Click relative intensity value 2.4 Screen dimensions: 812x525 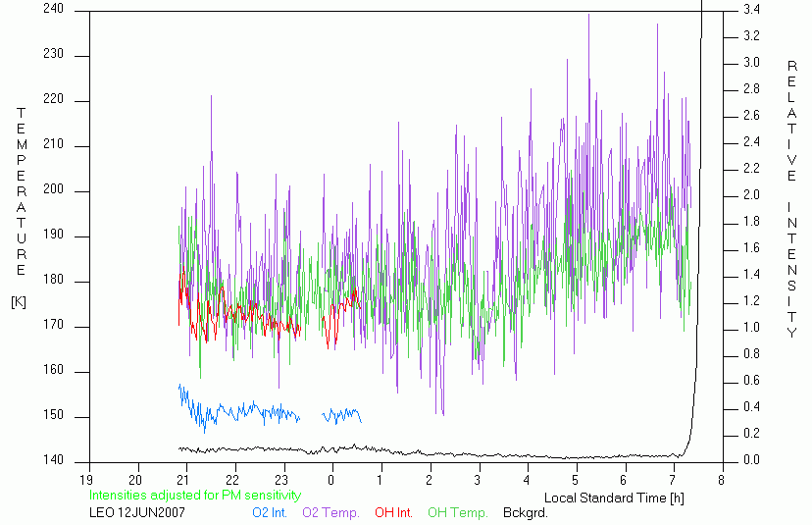(x=751, y=141)
